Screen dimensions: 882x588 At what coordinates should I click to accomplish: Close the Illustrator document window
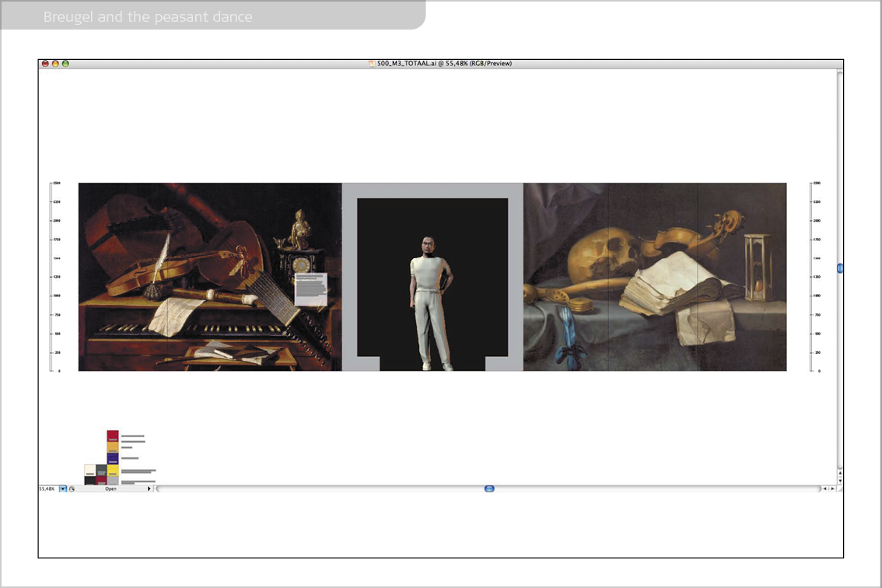45,64
